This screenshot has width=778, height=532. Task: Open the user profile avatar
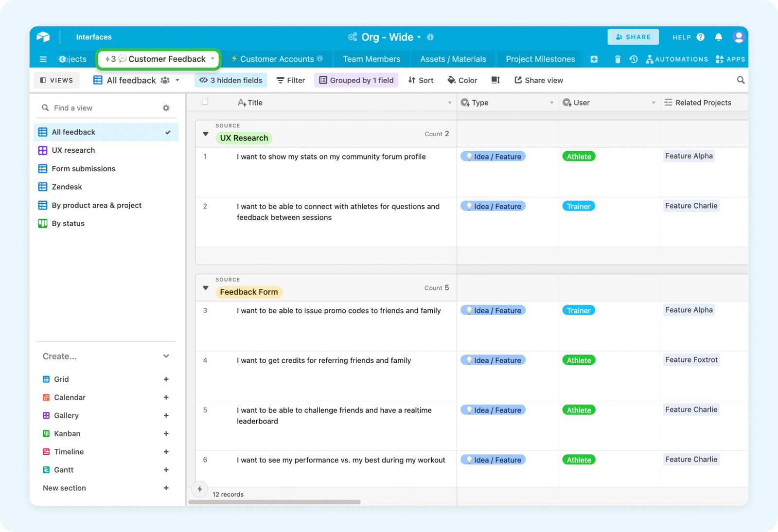click(739, 37)
